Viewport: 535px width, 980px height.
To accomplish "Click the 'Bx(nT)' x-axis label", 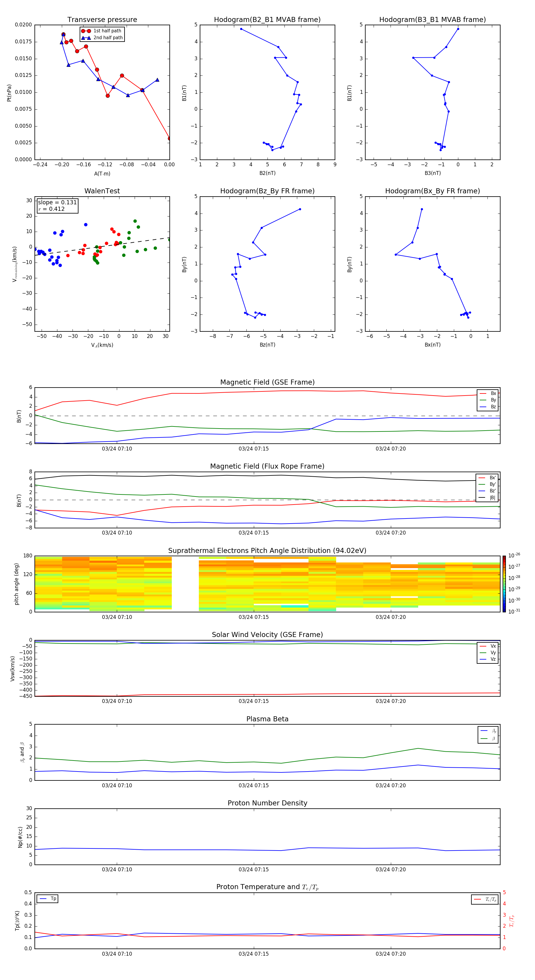I will tap(432, 345).
